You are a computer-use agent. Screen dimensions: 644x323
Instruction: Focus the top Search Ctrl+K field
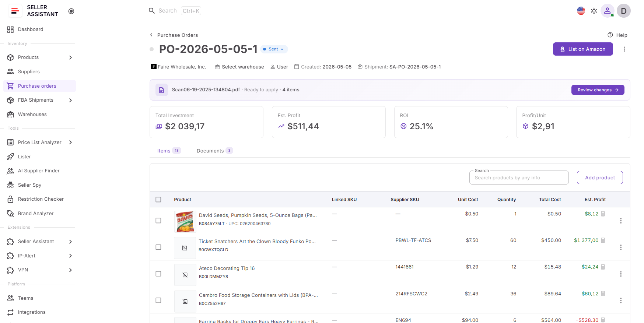pos(175,11)
